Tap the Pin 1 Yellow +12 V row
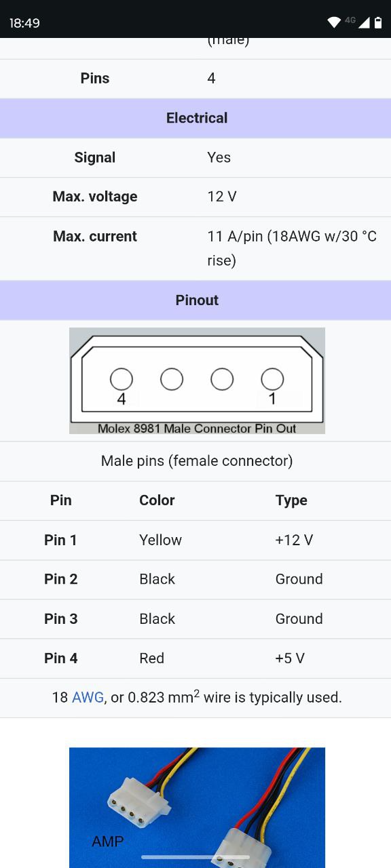Viewport: 391px width, 868px height. point(195,540)
